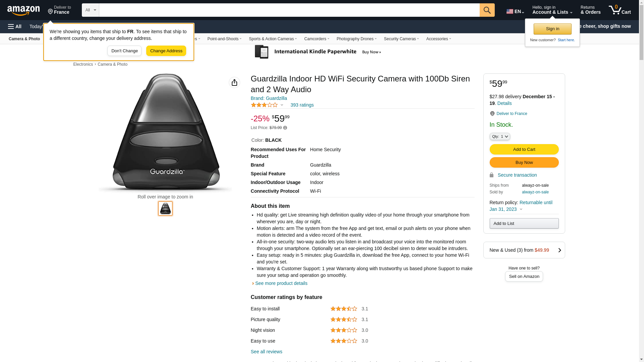This screenshot has height=362, width=644.
Task: Open the EN language selector
Action: pyautogui.click(x=515, y=11)
